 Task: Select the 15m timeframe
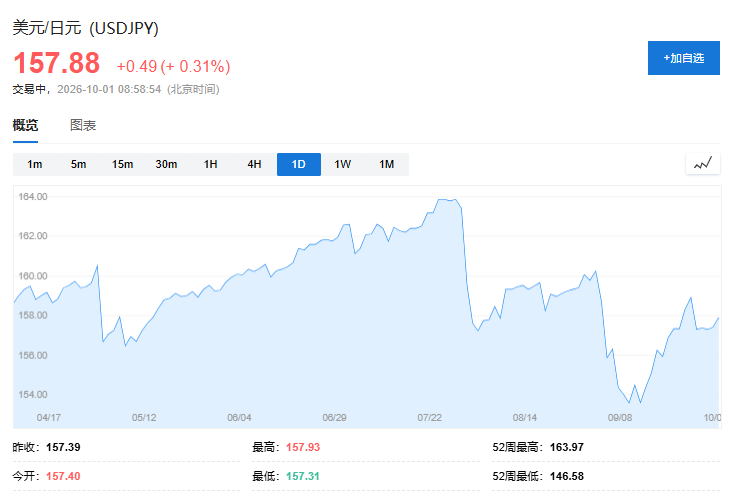[x=123, y=164]
